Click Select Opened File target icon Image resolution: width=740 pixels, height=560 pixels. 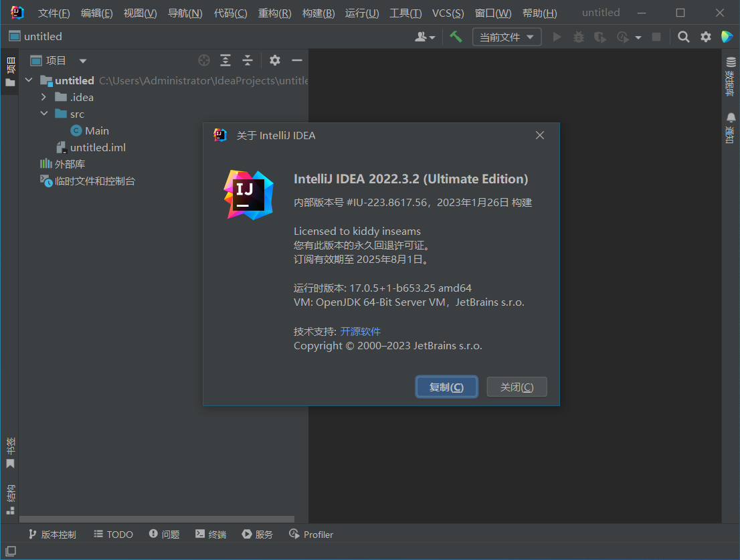coord(204,60)
